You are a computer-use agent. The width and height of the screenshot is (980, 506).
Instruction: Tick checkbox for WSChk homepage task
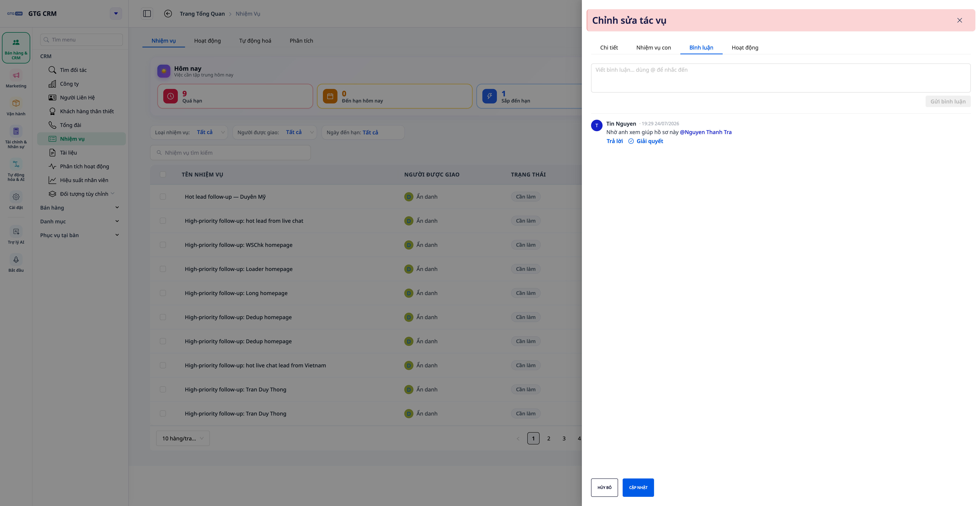[163, 245]
